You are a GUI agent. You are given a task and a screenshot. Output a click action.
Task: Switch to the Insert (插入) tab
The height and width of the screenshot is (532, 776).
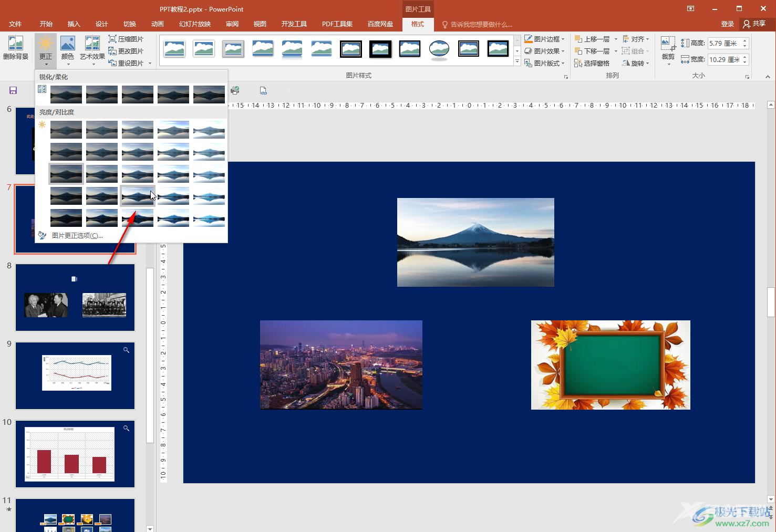74,24
